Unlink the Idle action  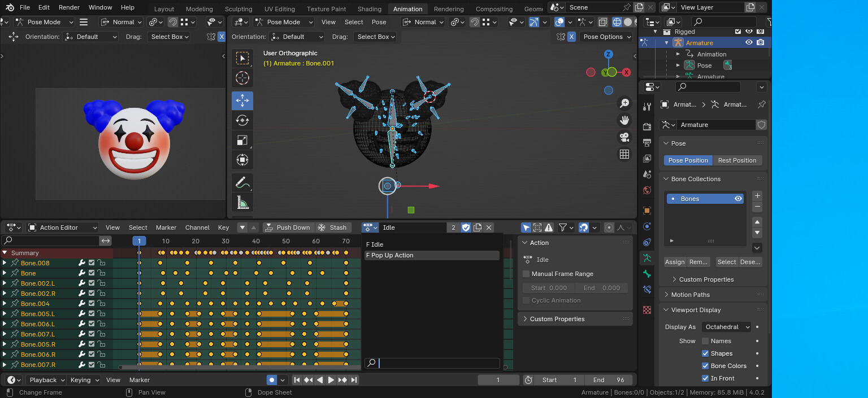(489, 228)
